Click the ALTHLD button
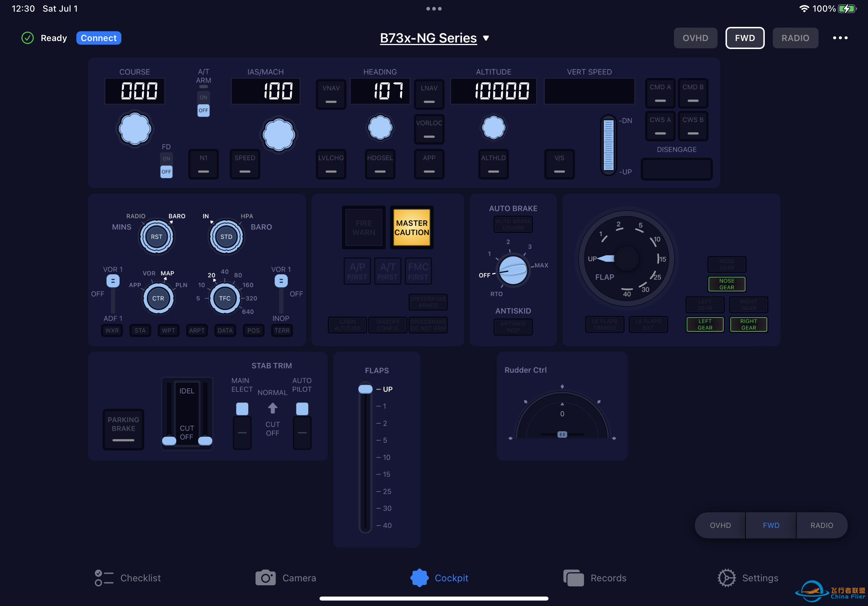 493,164
